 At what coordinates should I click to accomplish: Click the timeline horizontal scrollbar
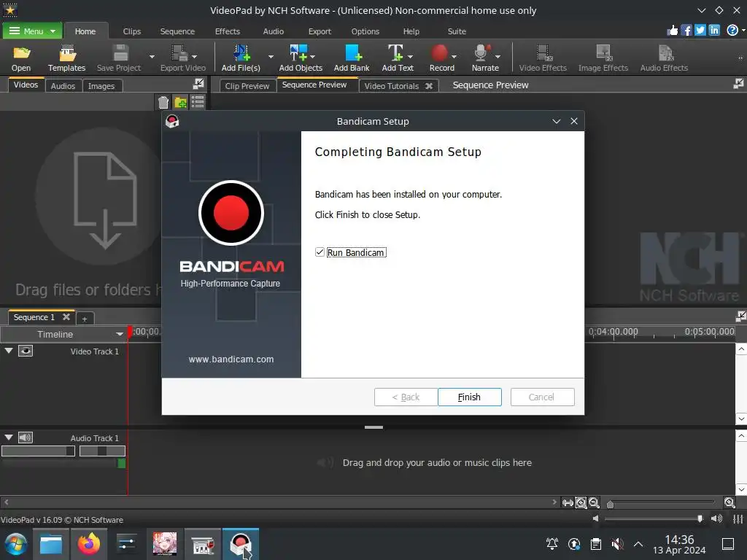(x=279, y=502)
